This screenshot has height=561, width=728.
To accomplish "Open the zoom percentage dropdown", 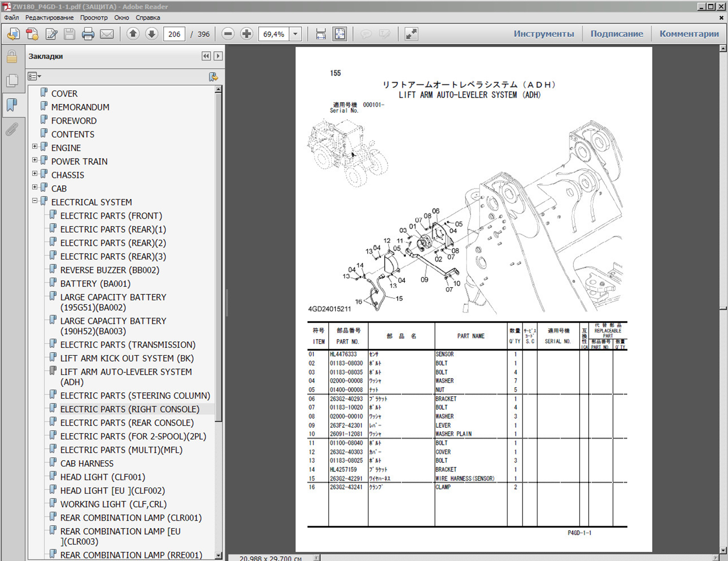I will pyautogui.click(x=295, y=34).
